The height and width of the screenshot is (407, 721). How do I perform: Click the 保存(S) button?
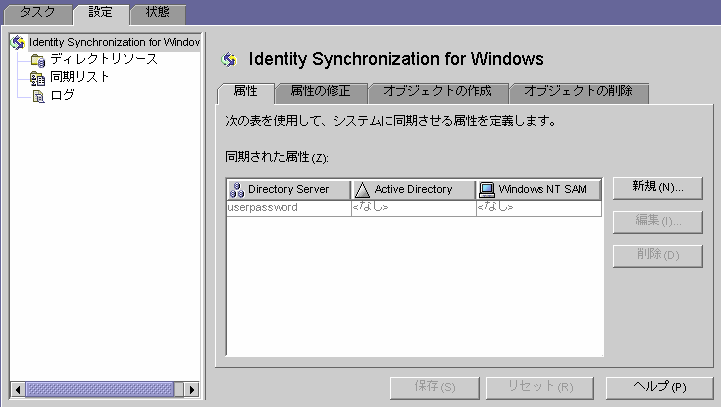(x=435, y=388)
